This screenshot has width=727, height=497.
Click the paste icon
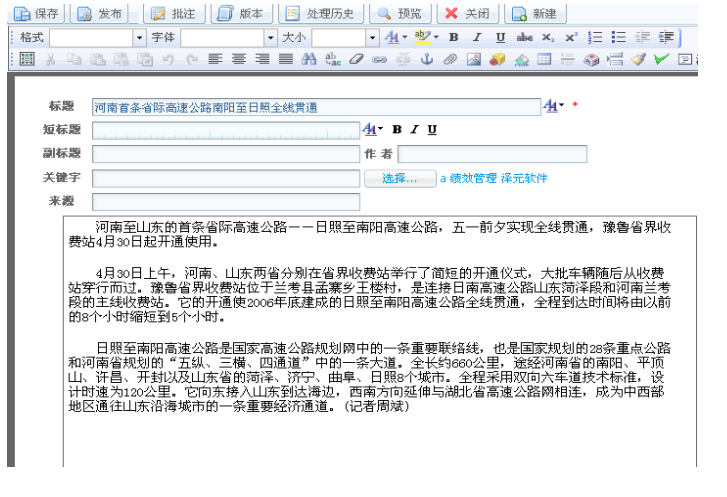click(97, 59)
